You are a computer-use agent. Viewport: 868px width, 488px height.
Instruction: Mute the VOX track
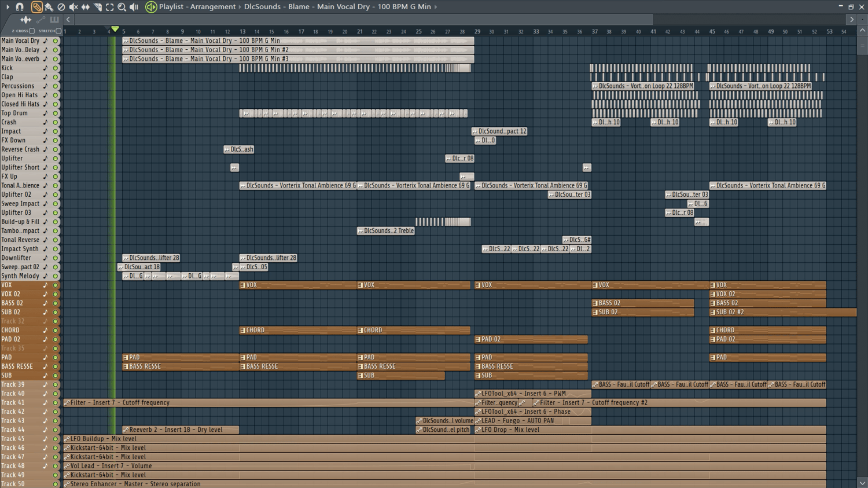[x=56, y=285]
